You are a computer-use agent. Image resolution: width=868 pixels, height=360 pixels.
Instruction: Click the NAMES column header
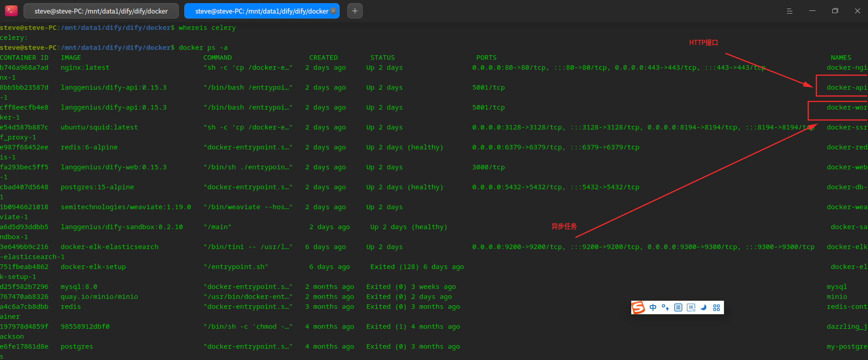click(x=841, y=58)
